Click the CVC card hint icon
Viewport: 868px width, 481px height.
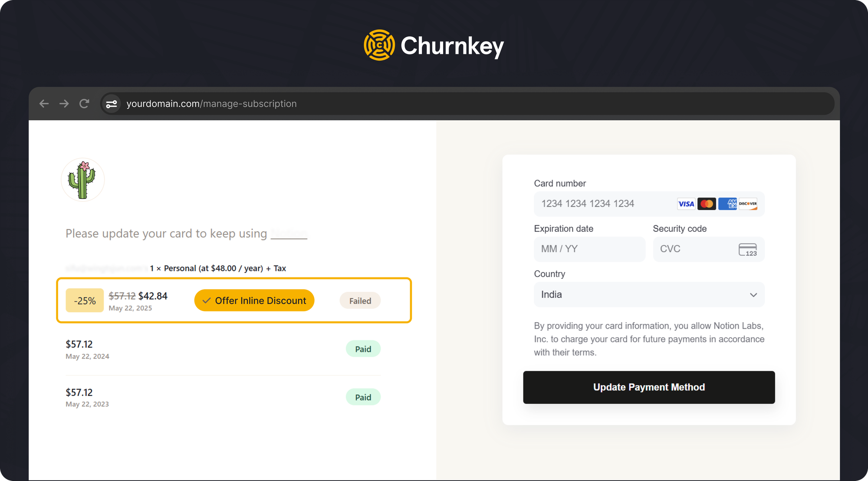click(x=747, y=250)
